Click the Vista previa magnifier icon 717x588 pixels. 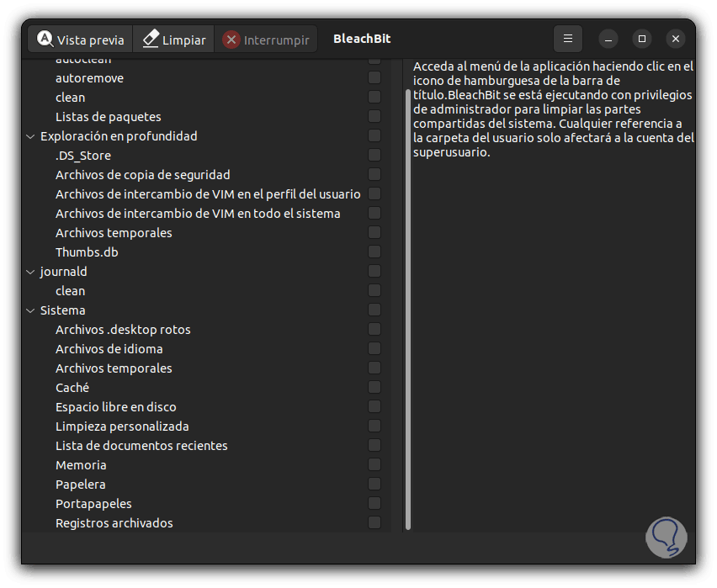click(45, 39)
